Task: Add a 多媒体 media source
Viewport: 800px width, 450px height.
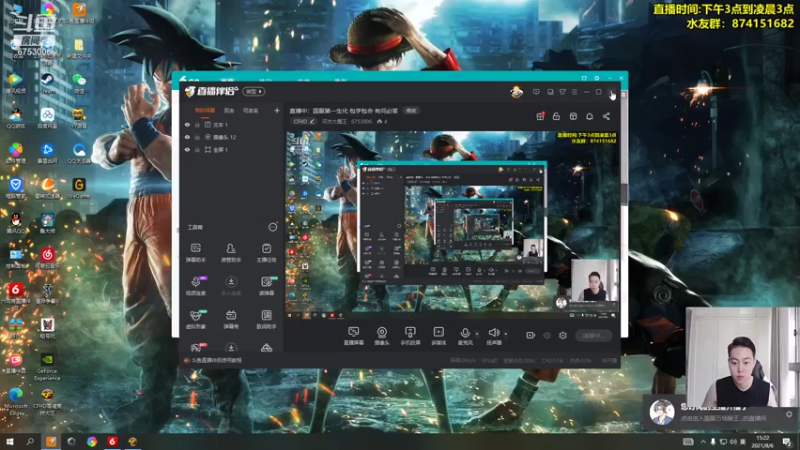Action: coord(438,336)
